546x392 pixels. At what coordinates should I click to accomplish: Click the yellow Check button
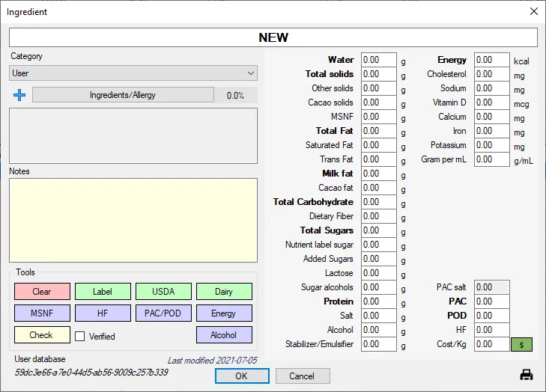point(42,334)
